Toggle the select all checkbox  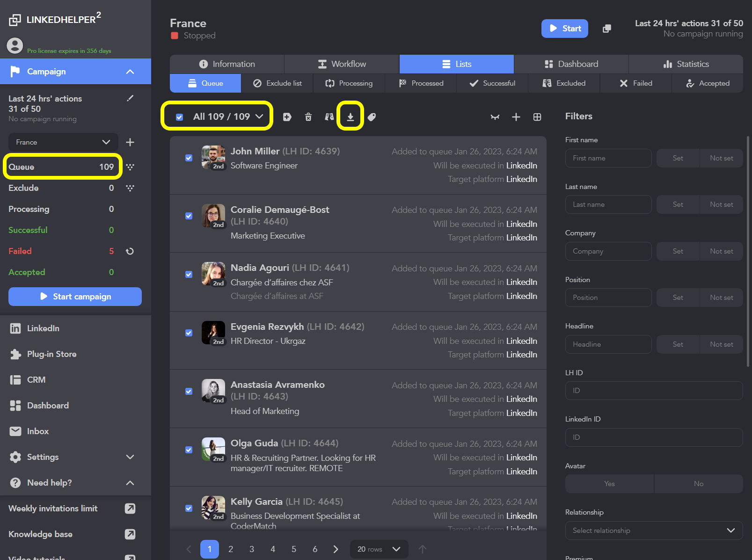tap(179, 117)
